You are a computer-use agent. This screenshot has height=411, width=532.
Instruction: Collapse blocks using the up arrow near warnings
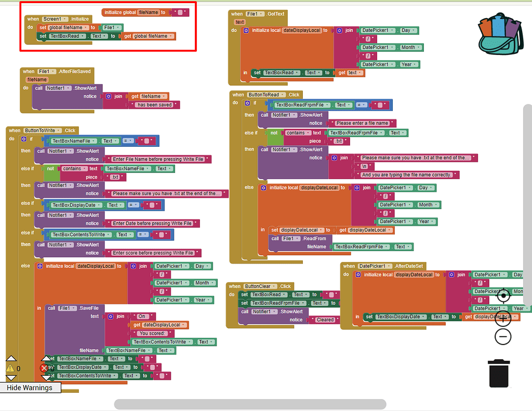(11, 357)
